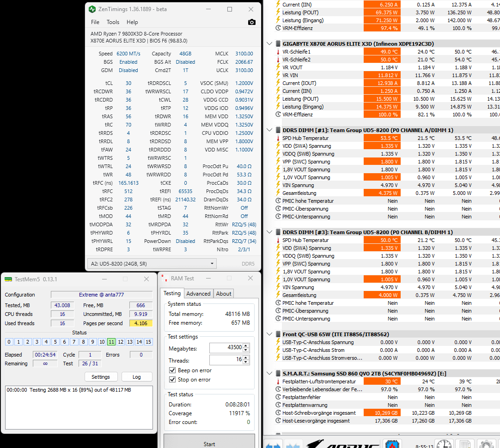Image resolution: width=500 pixels, height=448 pixels.
Task: Click TestMem5 status thread box 15
Action: point(148,342)
